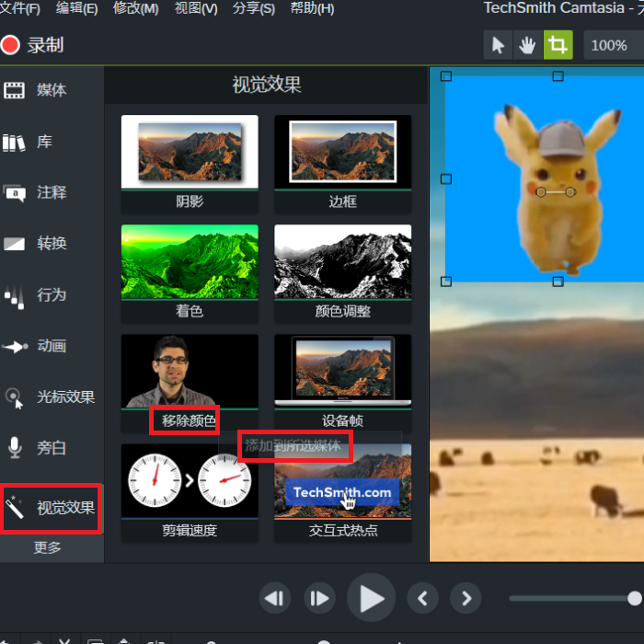Click the 阴影 effect label
The height and width of the screenshot is (644, 644).
[x=190, y=201]
